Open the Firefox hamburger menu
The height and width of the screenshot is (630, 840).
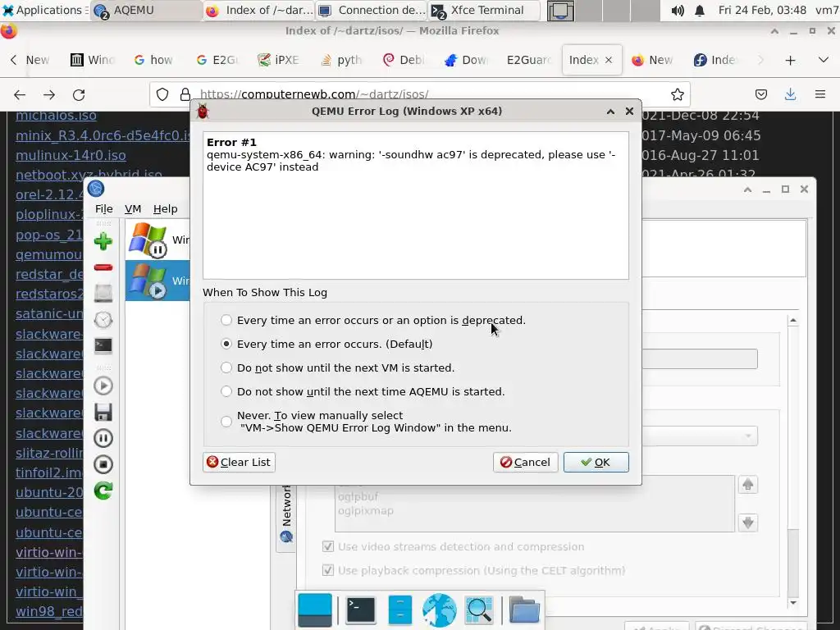pos(819,95)
